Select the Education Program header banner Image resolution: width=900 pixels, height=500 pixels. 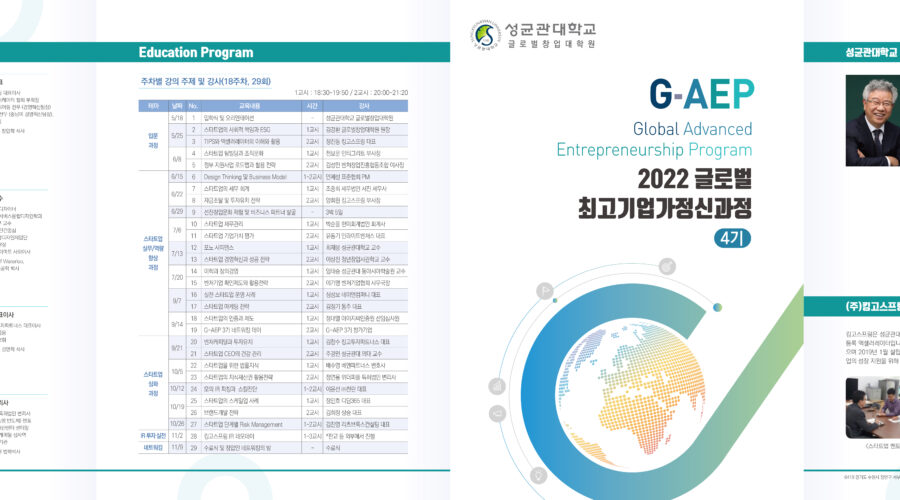click(x=197, y=52)
